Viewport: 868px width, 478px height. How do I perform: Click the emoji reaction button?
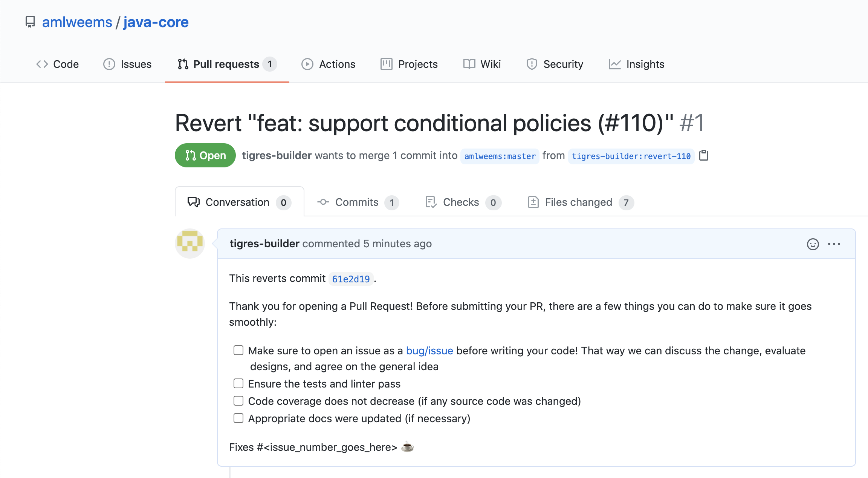point(813,243)
